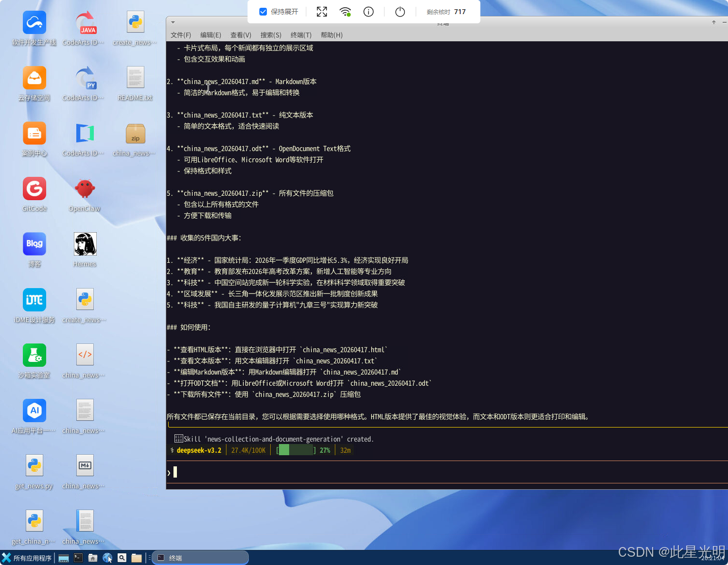Toggle the fullscreen control in the top bar
Image resolution: width=728 pixels, height=565 pixels.
322,12
